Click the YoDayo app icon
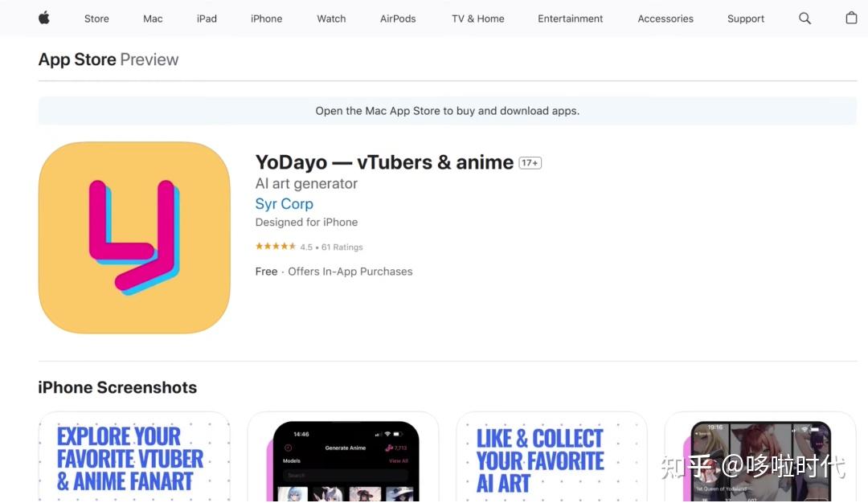Image resolution: width=868 pixels, height=503 pixels. (134, 237)
